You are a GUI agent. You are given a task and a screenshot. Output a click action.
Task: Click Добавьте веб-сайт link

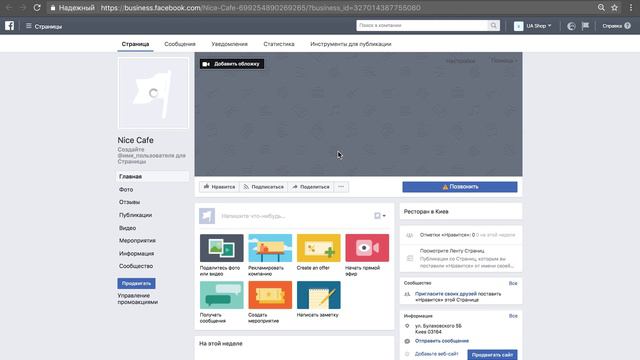point(436,354)
